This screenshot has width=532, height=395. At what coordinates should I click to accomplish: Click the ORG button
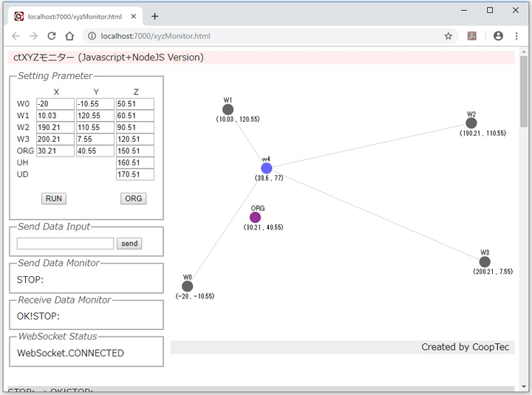pos(133,199)
